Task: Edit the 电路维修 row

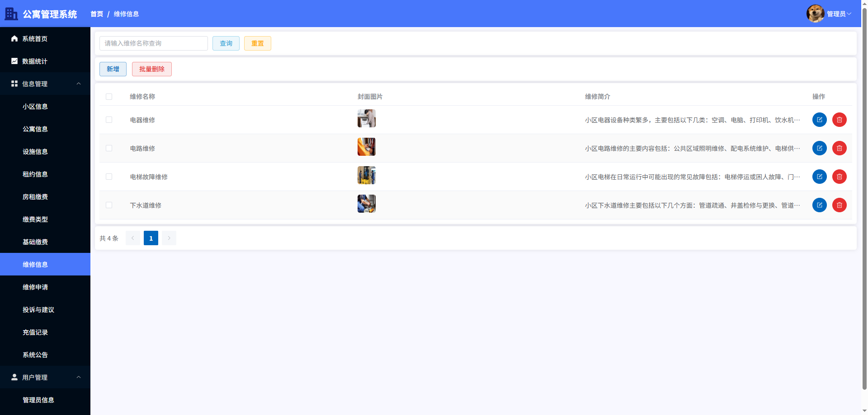Action: (x=820, y=148)
